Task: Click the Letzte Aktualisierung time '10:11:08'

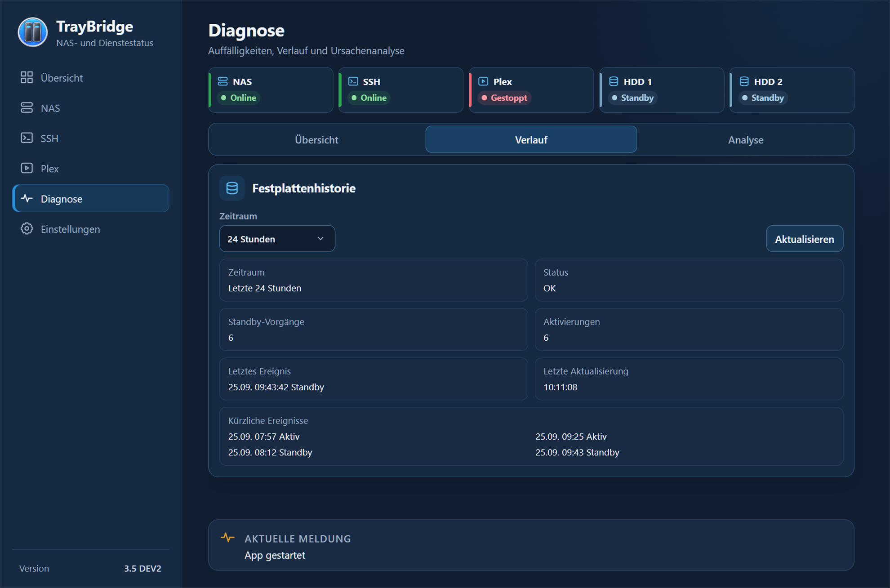Action: point(560,387)
